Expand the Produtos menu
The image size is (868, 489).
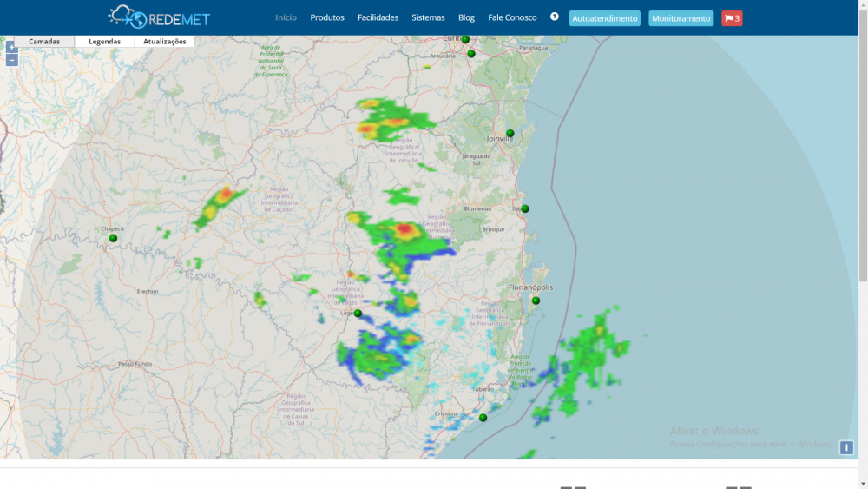(x=327, y=17)
